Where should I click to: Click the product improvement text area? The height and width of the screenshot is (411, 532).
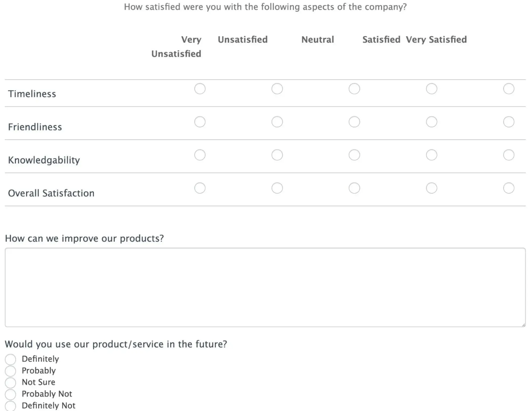[x=265, y=287]
